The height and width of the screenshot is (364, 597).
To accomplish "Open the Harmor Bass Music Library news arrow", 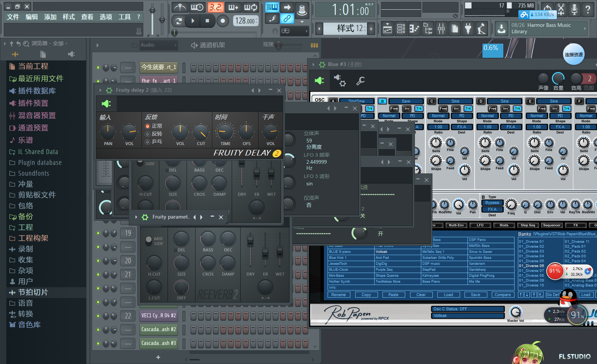I will point(585,28).
